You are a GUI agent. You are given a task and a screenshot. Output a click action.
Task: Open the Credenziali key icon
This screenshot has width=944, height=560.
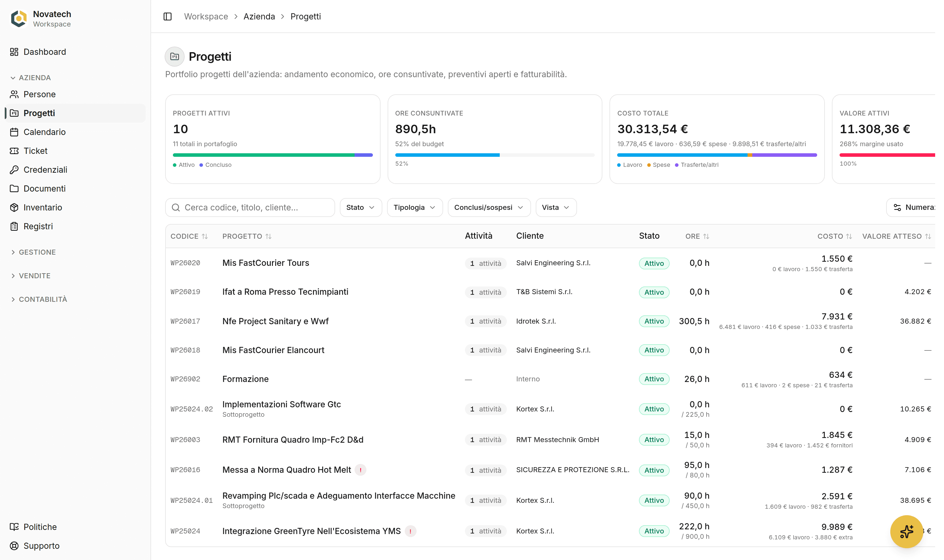(14, 170)
